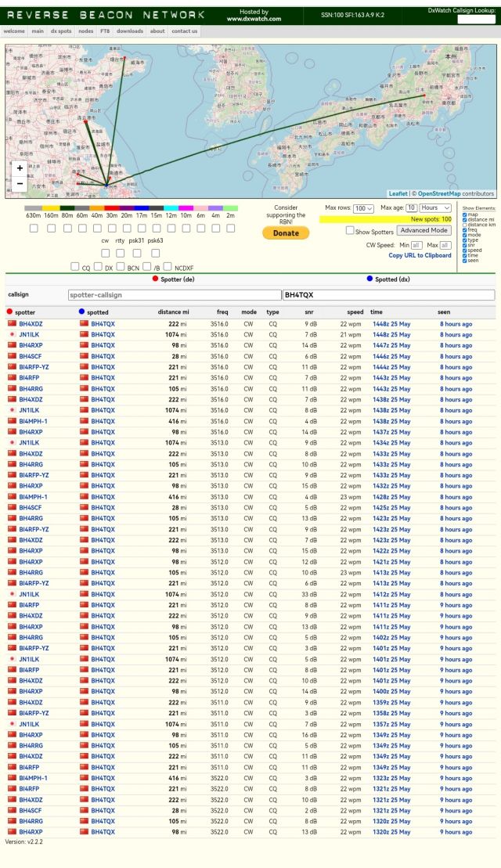Screen dimensions: 501x868
Task: Focus the spotter-callsign input field
Action: [x=175, y=295]
